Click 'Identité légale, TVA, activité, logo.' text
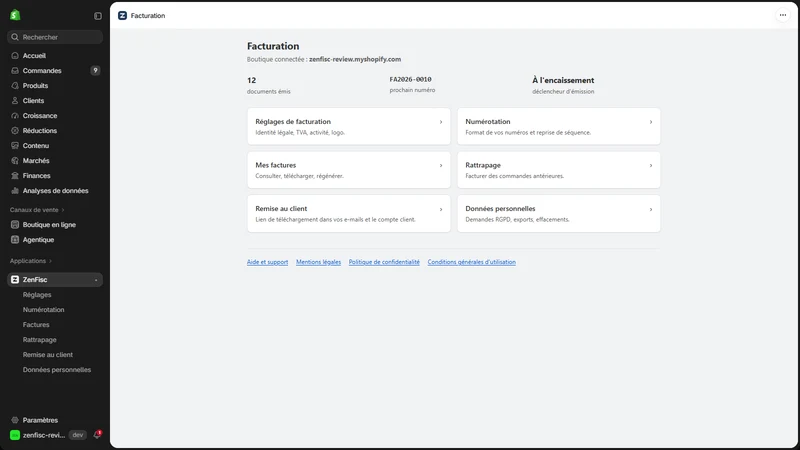Image resolution: width=800 pixels, height=450 pixels. (300, 133)
